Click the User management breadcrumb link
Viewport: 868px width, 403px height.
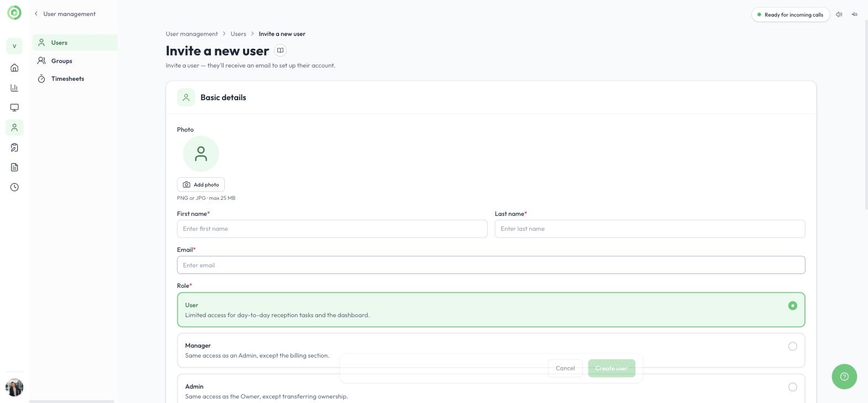[192, 34]
